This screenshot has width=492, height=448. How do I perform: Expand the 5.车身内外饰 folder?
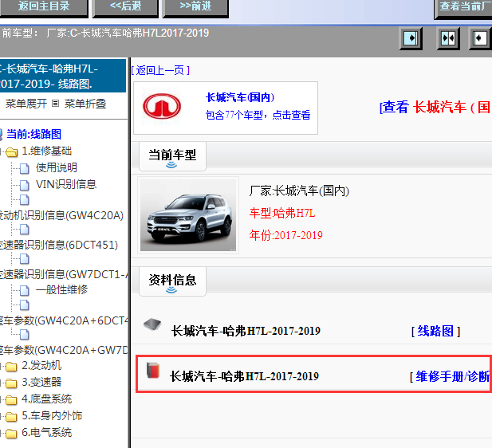pos(2,417)
